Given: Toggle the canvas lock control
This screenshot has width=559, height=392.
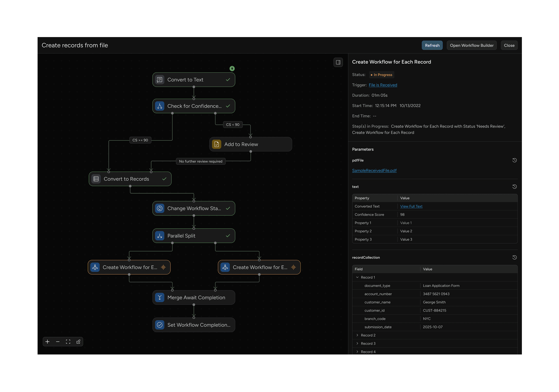Looking at the screenshot, I should click(x=78, y=341).
